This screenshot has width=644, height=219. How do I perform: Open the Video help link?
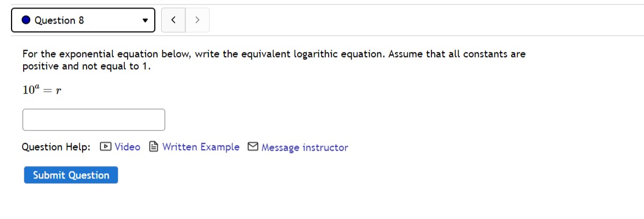pyautogui.click(x=127, y=147)
